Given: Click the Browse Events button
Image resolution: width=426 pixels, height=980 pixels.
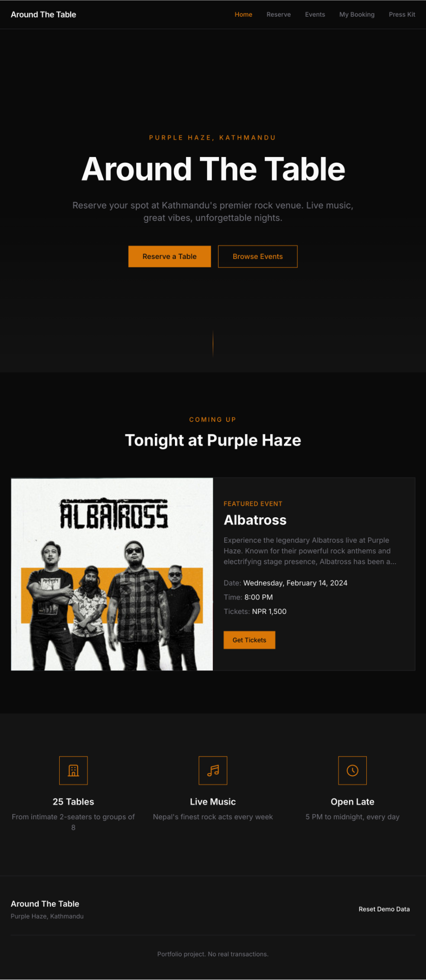Looking at the screenshot, I should [258, 256].
